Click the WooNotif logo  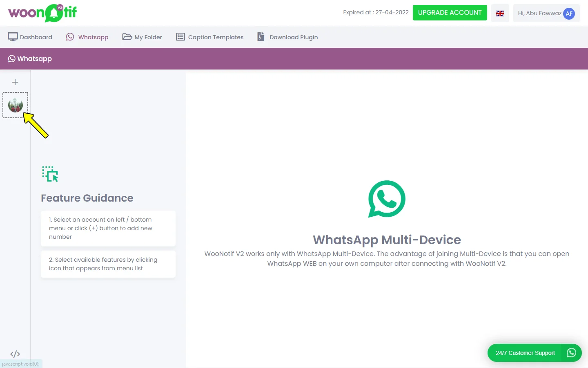click(42, 13)
